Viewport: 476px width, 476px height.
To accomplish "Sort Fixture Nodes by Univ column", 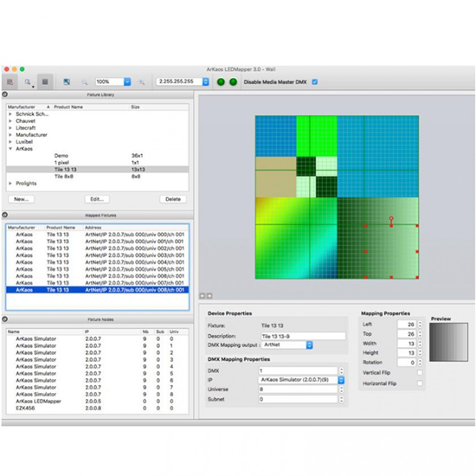I will pos(174,331).
